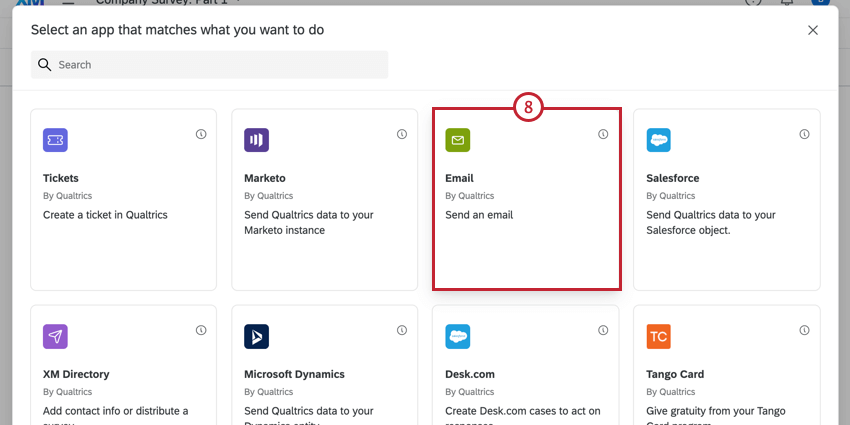850x425 pixels.
Task: Select the Email app title
Action: point(459,178)
